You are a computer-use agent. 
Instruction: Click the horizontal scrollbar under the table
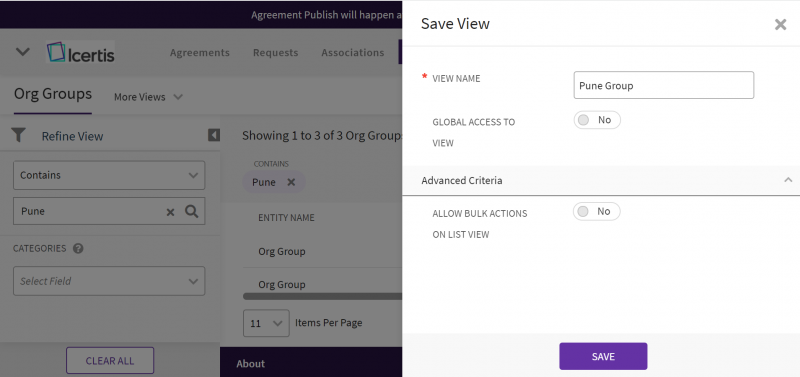pos(322,296)
